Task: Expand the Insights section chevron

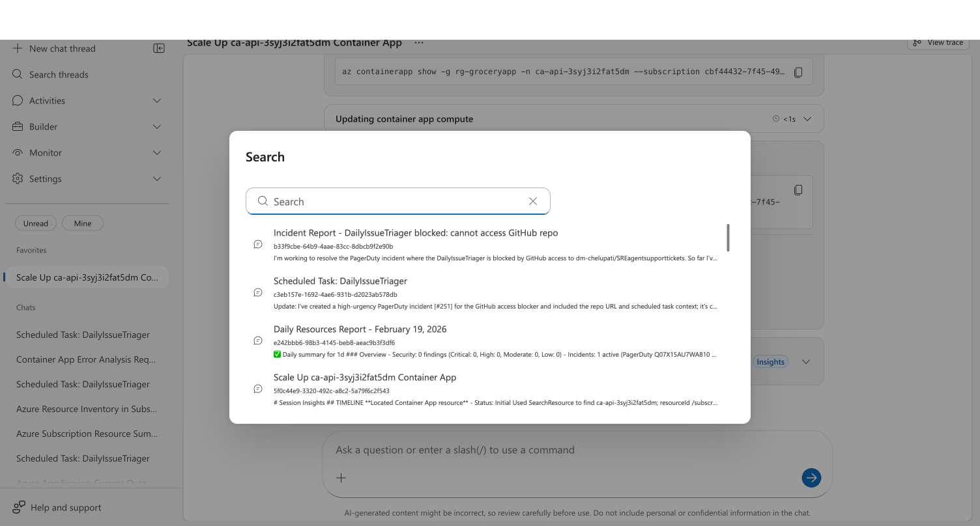Action: 806,362
